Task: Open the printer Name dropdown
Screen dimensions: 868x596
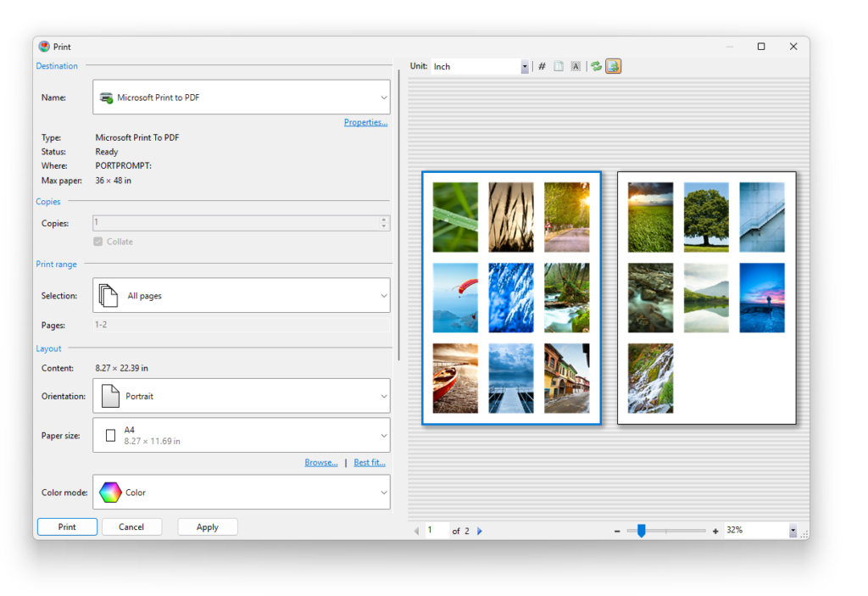Action: pyautogui.click(x=241, y=97)
